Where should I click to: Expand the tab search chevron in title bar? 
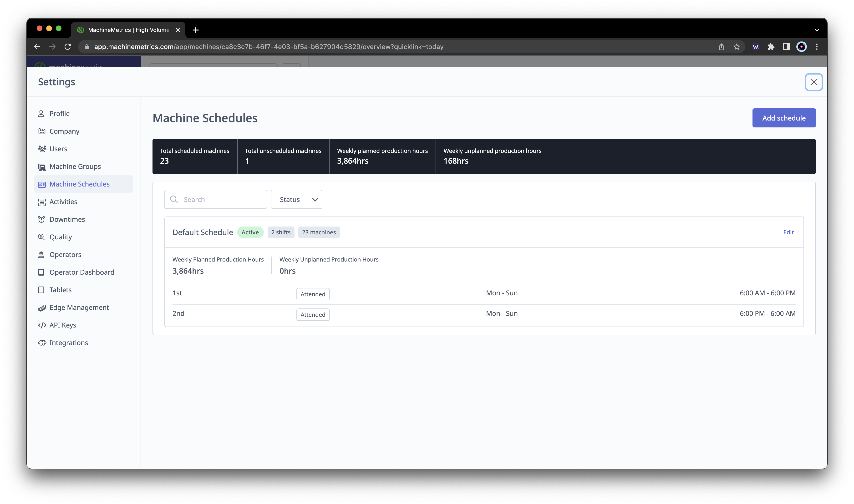(x=817, y=30)
